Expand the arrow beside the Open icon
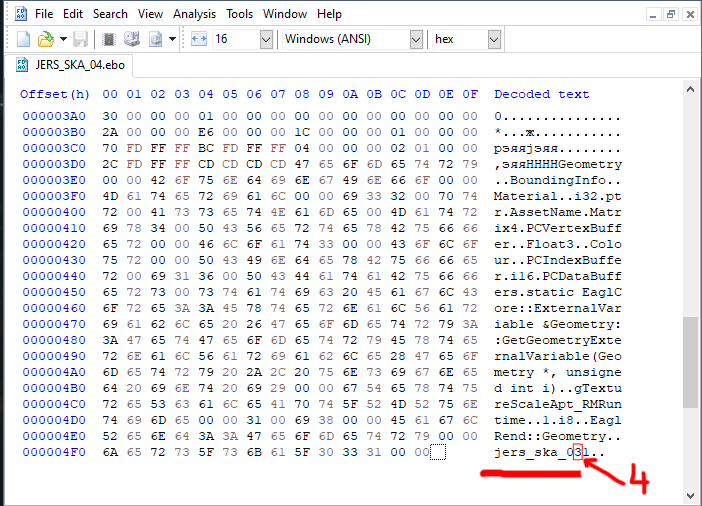The image size is (702, 506). 63,39
